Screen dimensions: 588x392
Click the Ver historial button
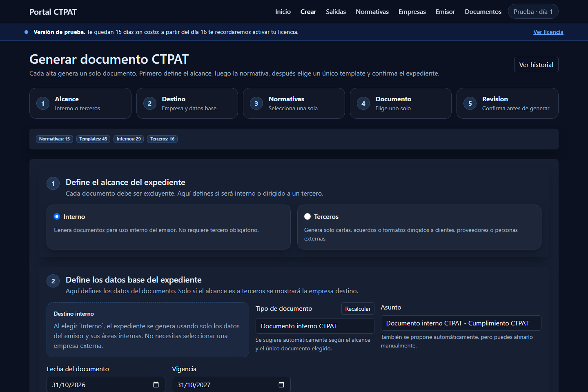click(x=536, y=65)
